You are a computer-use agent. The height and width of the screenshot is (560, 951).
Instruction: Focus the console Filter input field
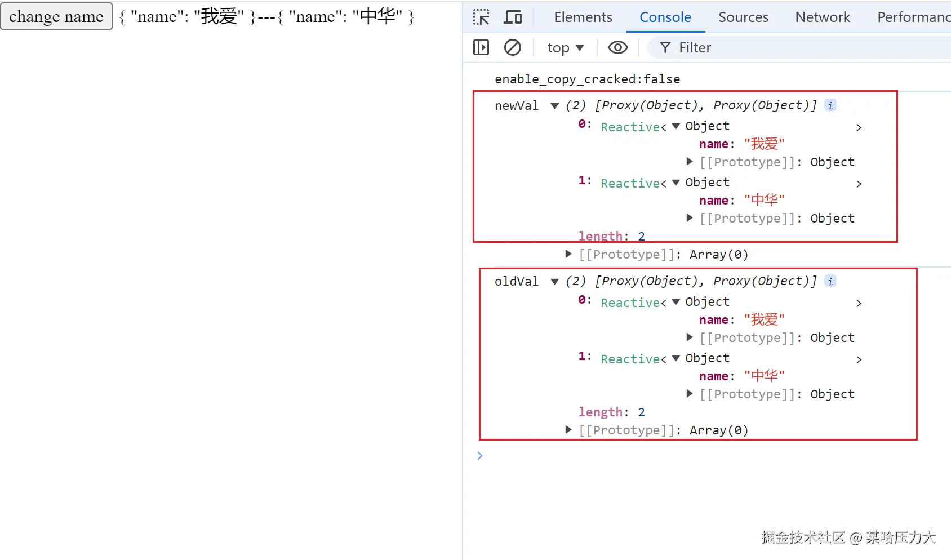point(799,47)
